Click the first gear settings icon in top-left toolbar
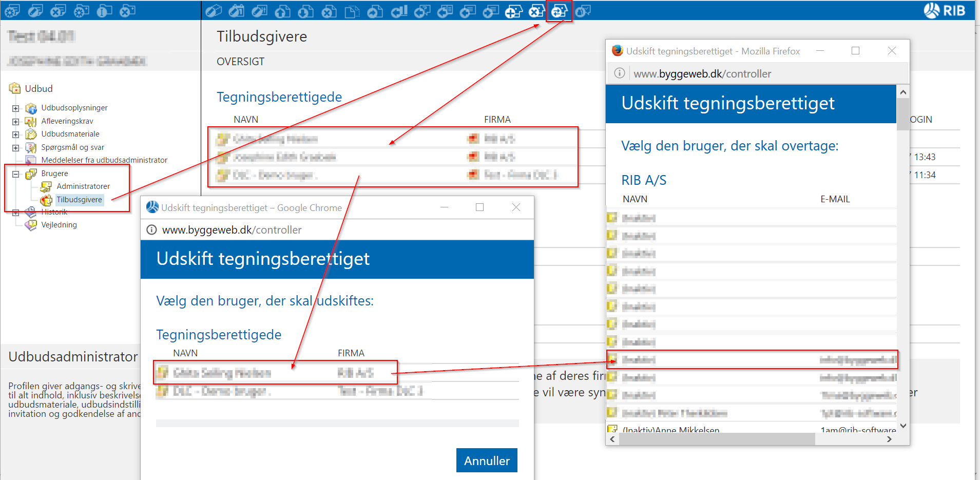980x480 pixels. (12, 11)
